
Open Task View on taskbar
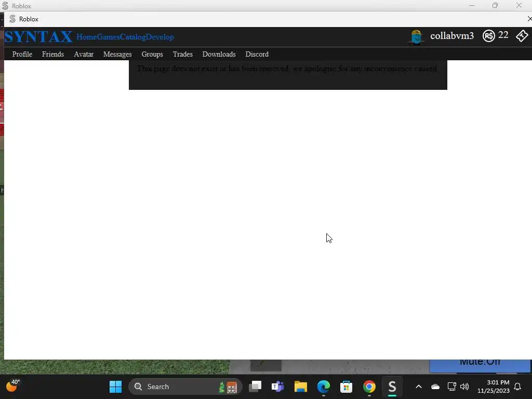pos(255,387)
